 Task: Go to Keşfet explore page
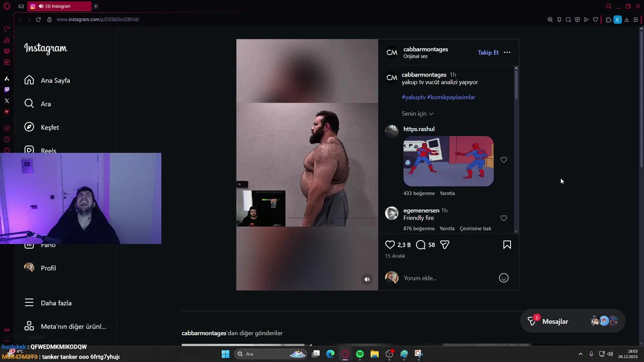pos(42,127)
